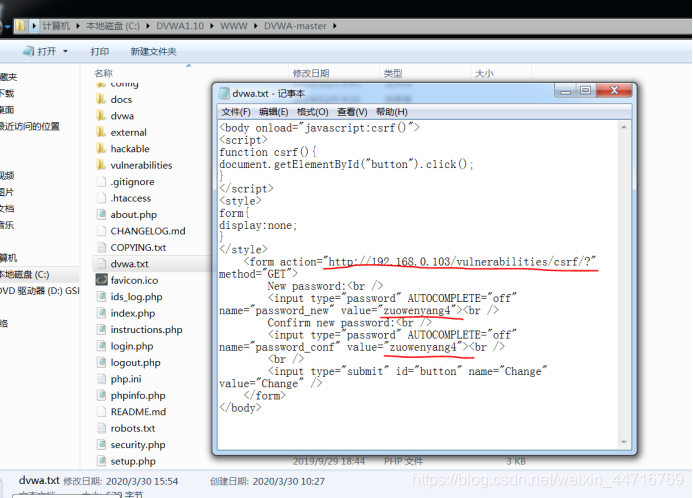Place cursor in the Notepad text area
693x498 pixels.
pos(419,285)
